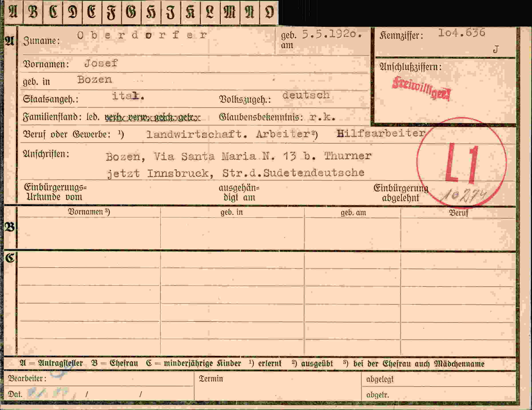This screenshot has height=410, width=532.
Task: Click the 'Beruf' column header
Action: (x=459, y=213)
